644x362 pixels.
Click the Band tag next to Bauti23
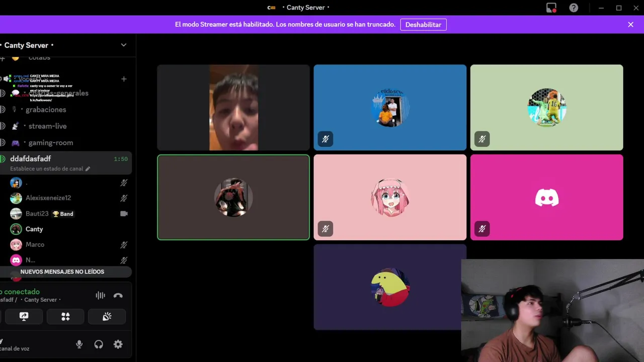63,214
